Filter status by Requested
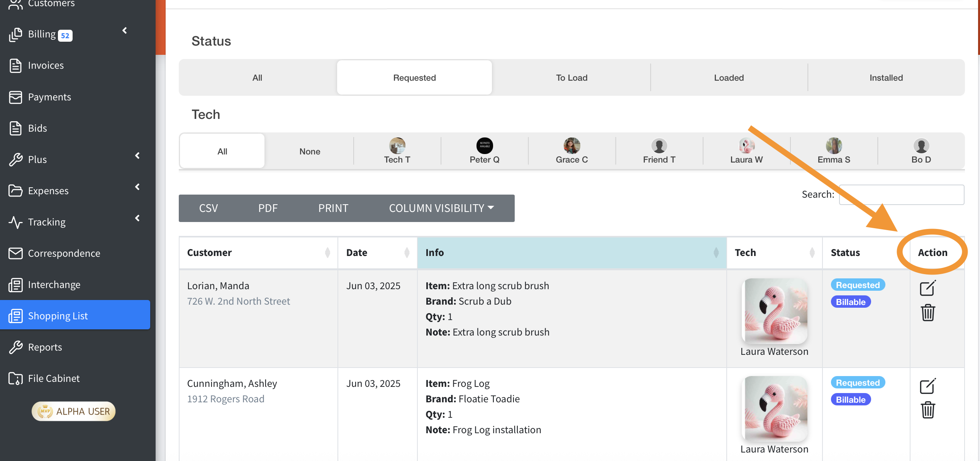This screenshot has width=980, height=461. click(414, 78)
